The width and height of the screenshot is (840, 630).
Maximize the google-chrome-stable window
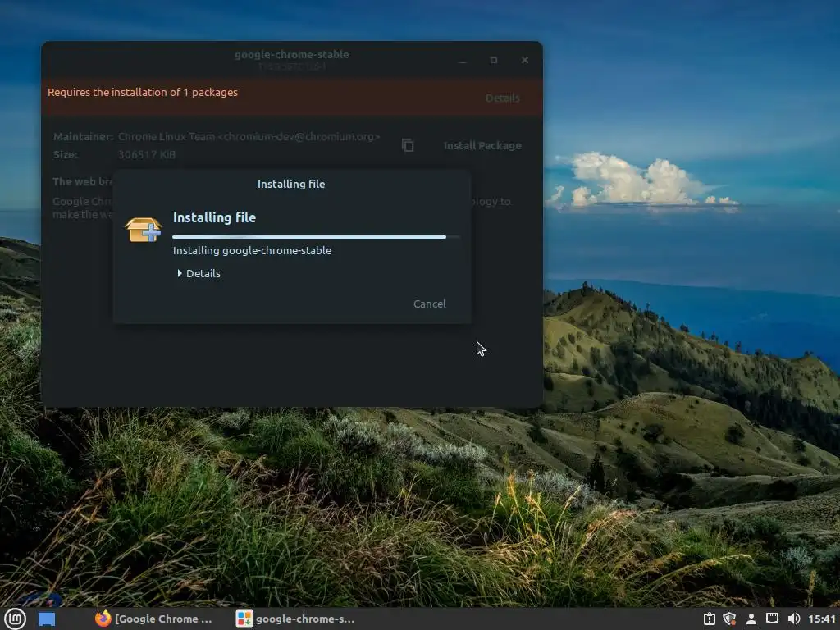point(493,61)
